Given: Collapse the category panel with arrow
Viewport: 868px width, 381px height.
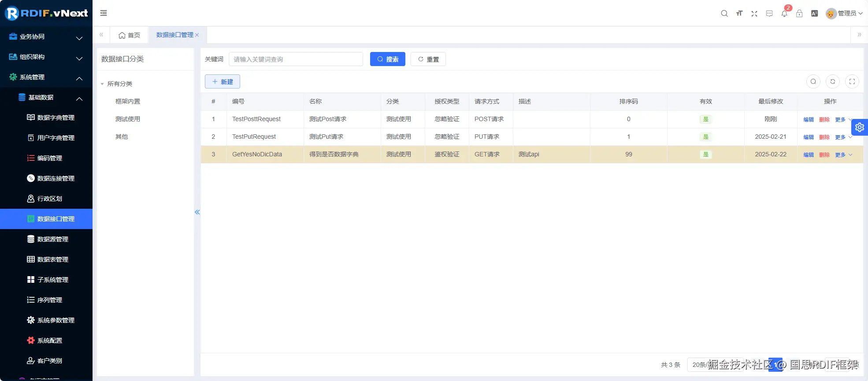Looking at the screenshot, I should point(197,212).
